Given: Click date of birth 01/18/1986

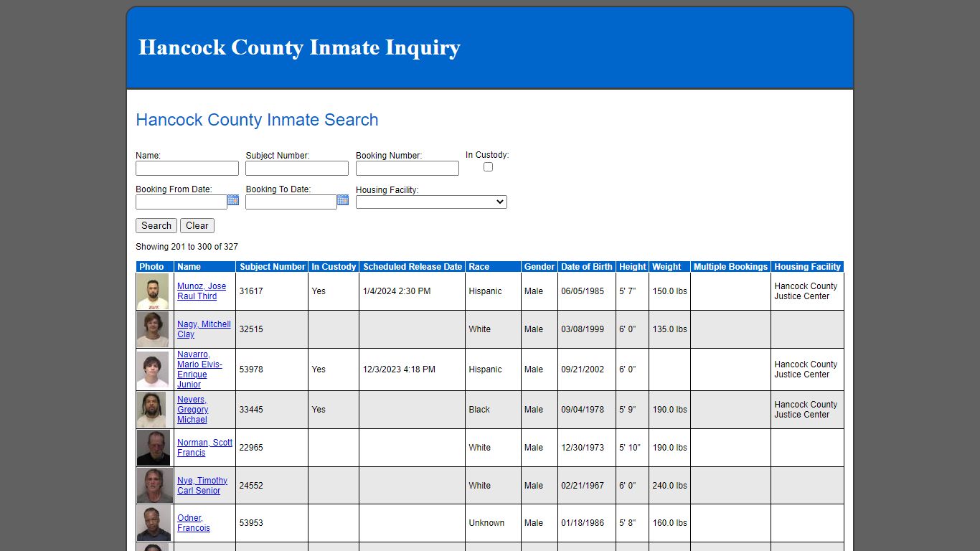Looking at the screenshot, I should tap(583, 523).
